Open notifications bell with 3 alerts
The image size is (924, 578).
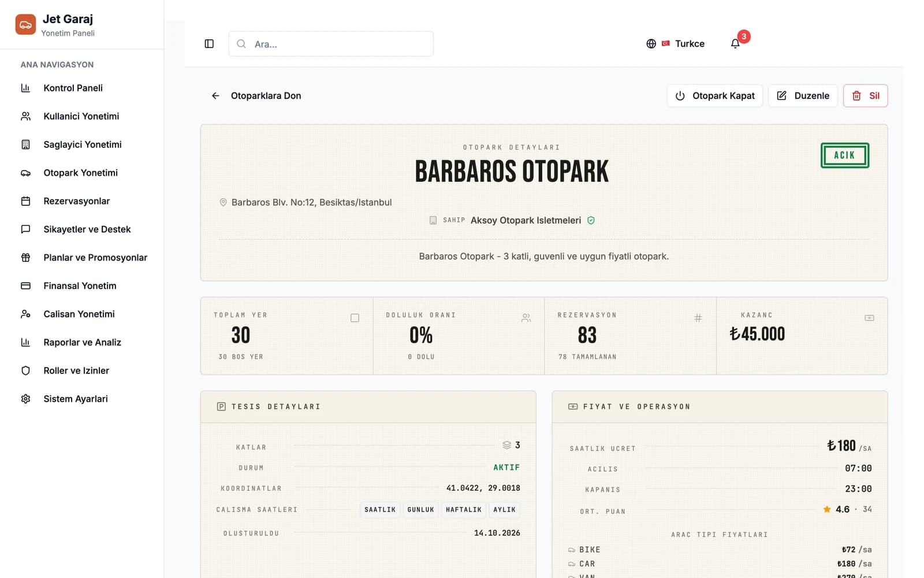(735, 44)
